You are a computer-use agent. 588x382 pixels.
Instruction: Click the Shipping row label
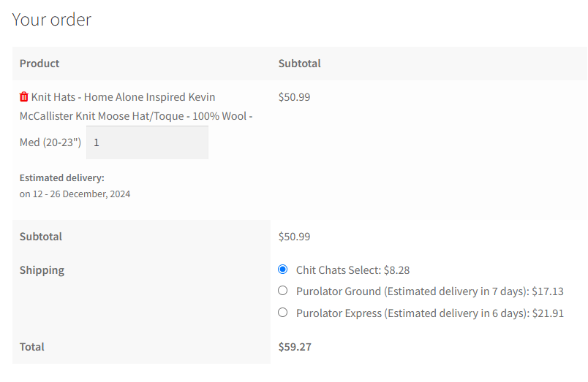point(42,270)
